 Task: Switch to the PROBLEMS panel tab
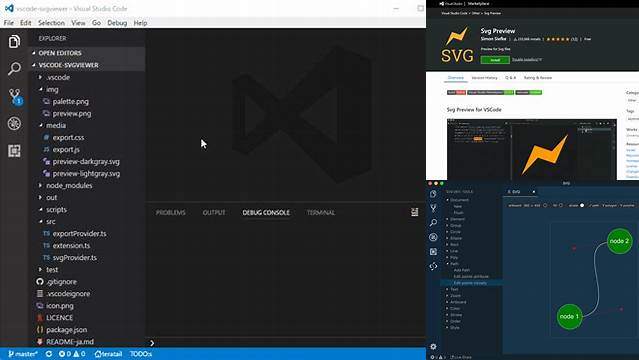point(171,212)
